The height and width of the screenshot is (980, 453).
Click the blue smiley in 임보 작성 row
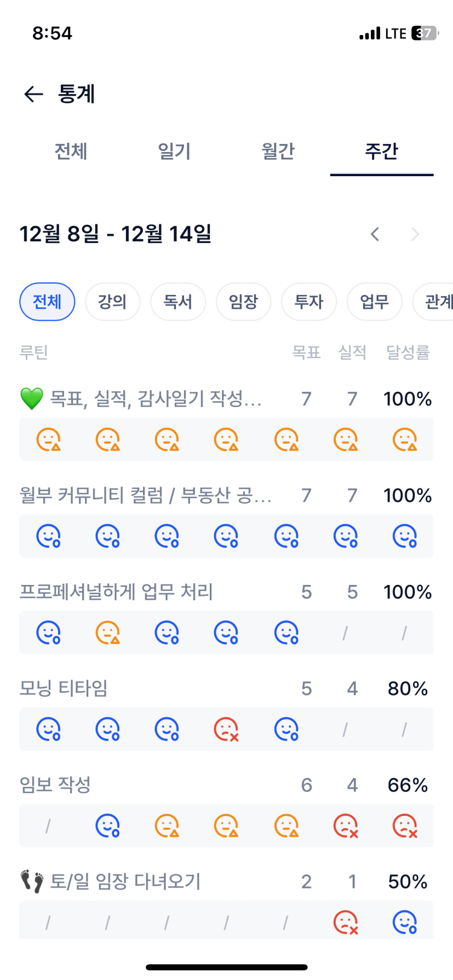click(x=107, y=826)
